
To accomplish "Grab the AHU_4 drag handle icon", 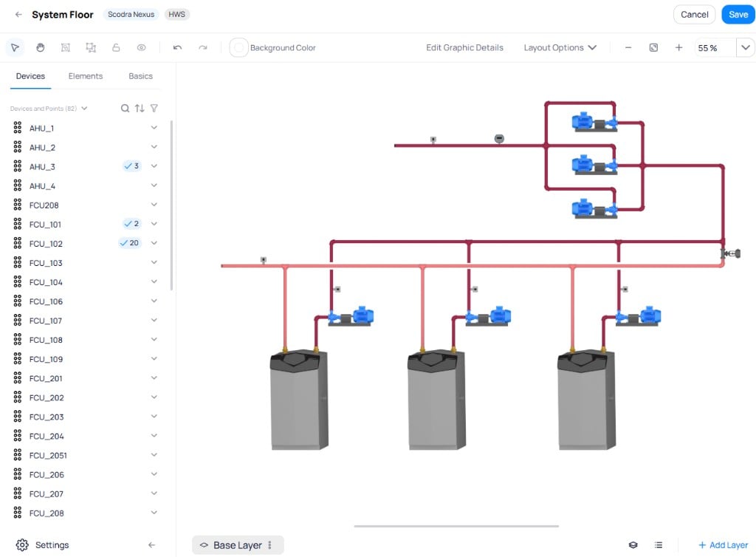I will (18, 185).
